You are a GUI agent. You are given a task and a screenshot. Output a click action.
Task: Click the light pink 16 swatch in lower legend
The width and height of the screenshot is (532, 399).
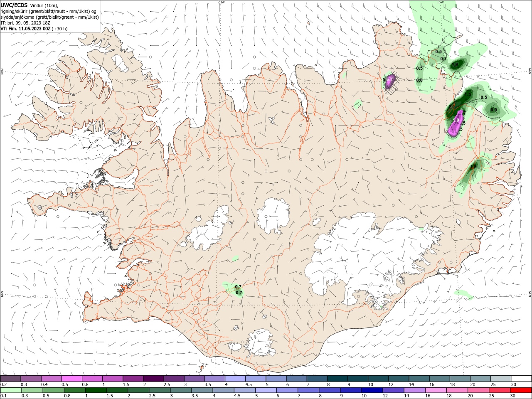click(436, 390)
